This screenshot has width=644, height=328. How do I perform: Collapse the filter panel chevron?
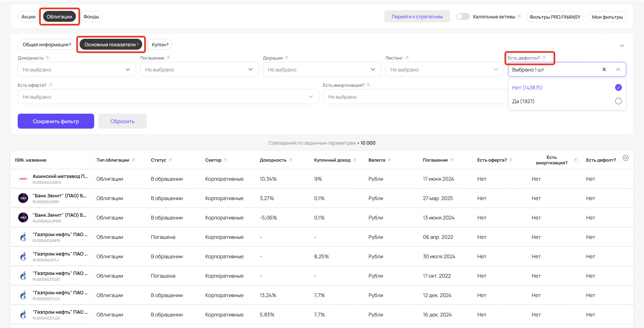(x=622, y=46)
